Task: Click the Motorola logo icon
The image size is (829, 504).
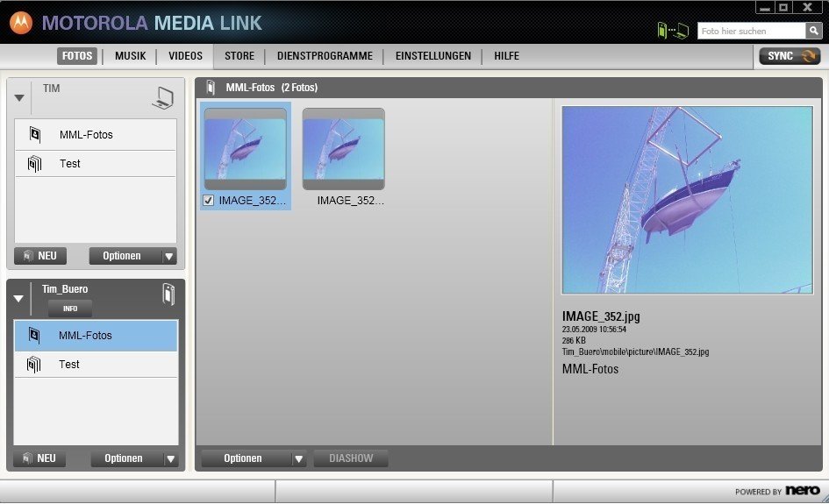Action: (x=21, y=23)
